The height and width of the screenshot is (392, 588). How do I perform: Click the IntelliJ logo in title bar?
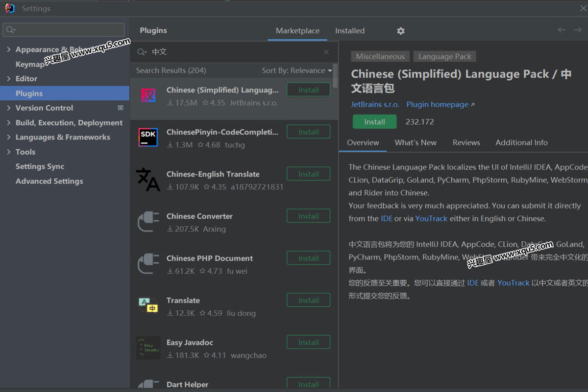(10, 8)
